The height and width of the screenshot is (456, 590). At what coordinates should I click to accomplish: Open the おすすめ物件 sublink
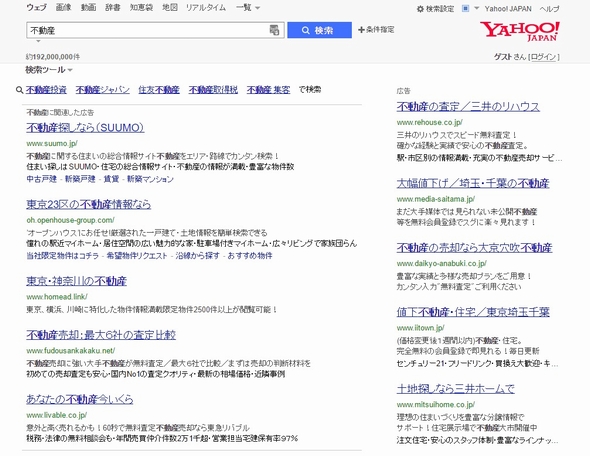point(250,256)
